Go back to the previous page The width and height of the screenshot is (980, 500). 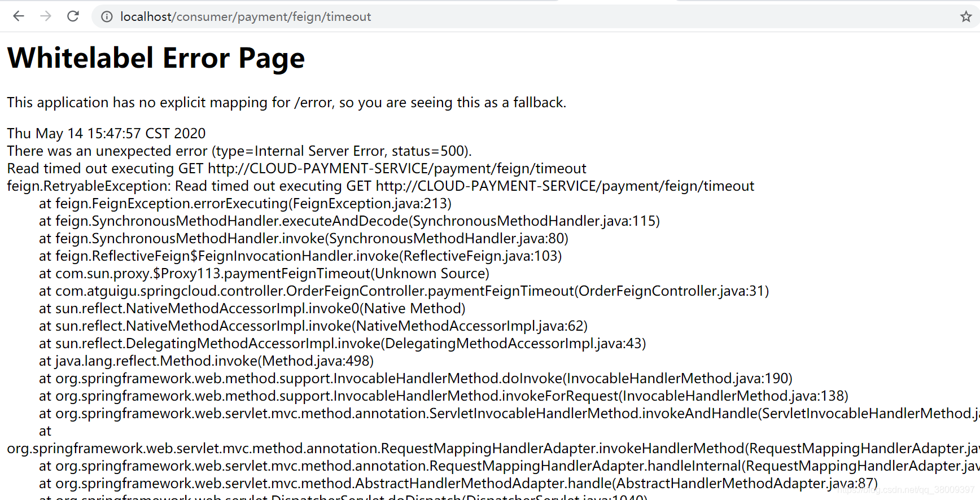click(19, 16)
